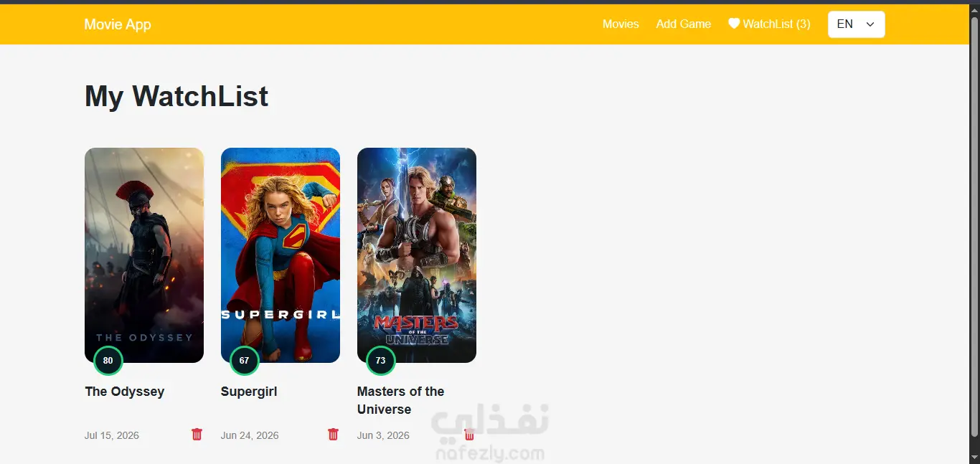
Task: Click the Jun 24, 2026 release date
Action: [x=250, y=435]
